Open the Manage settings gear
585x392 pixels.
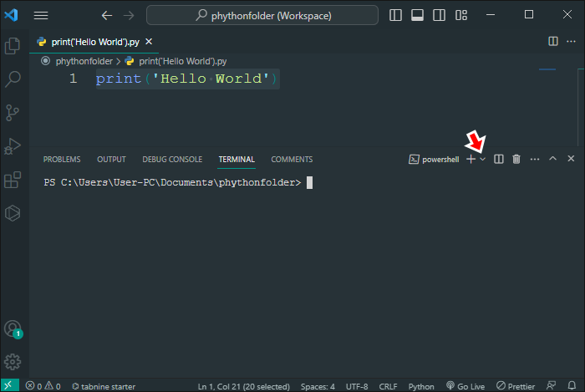pos(13,362)
